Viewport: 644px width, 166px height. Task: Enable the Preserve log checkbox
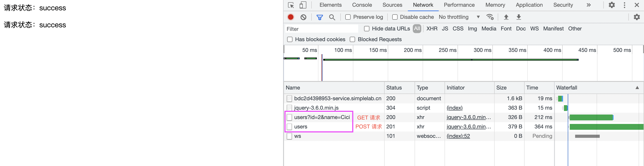(x=348, y=17)
